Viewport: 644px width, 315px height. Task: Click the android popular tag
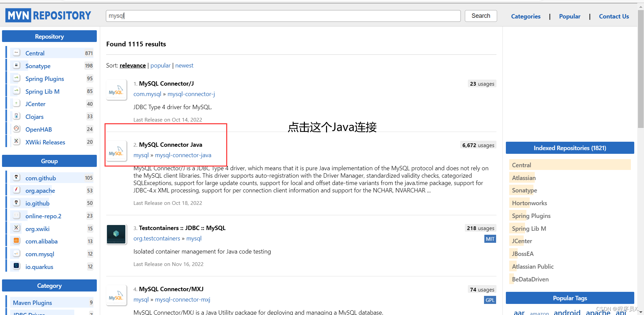tap(567, 312)
